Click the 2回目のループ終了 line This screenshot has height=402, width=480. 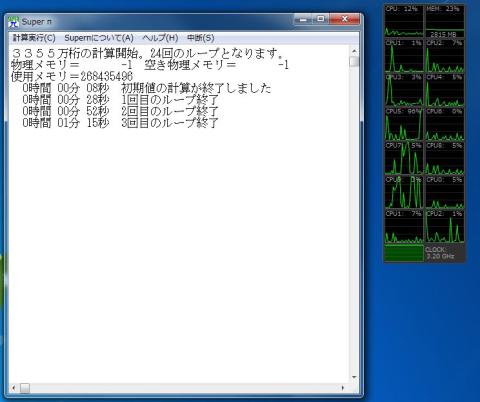click(x=120, y=111)
